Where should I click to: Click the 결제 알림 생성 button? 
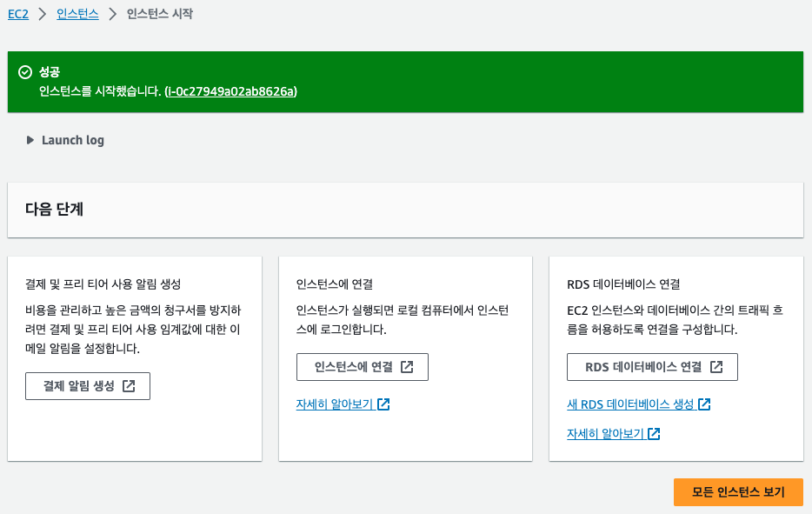tap(88, 386)
